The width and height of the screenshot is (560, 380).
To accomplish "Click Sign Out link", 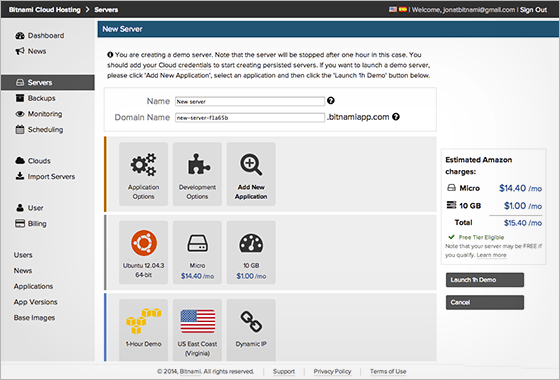I will [x=533, y=10].
